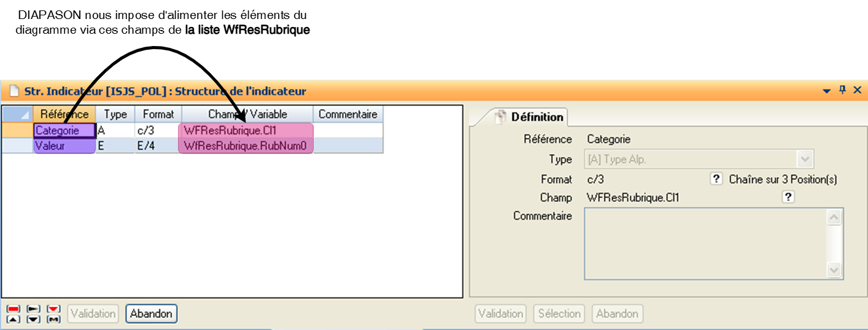Open the panel's title bar dropdown arrow
This screenshot has width=868, height=330.
pos(827,91)
